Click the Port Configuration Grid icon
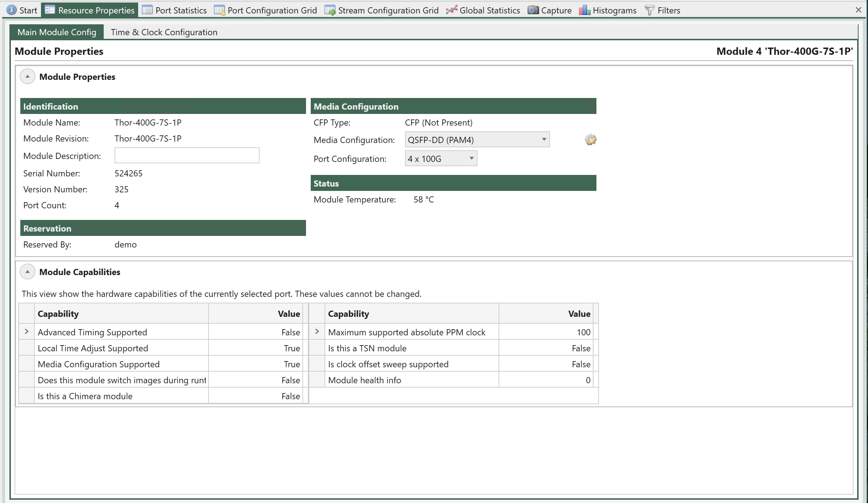The image size is (868, 503). pos(219,10)
